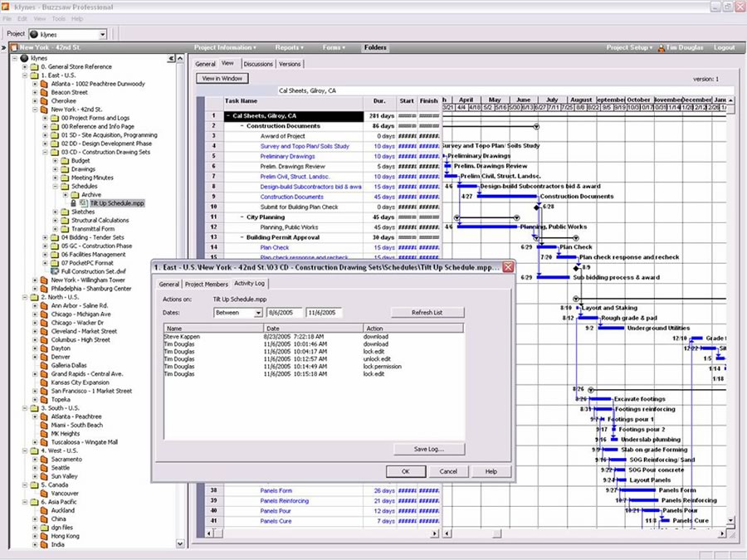Sort the activity log by Name column
747x560 pixels.
click(x=213, y=329)
